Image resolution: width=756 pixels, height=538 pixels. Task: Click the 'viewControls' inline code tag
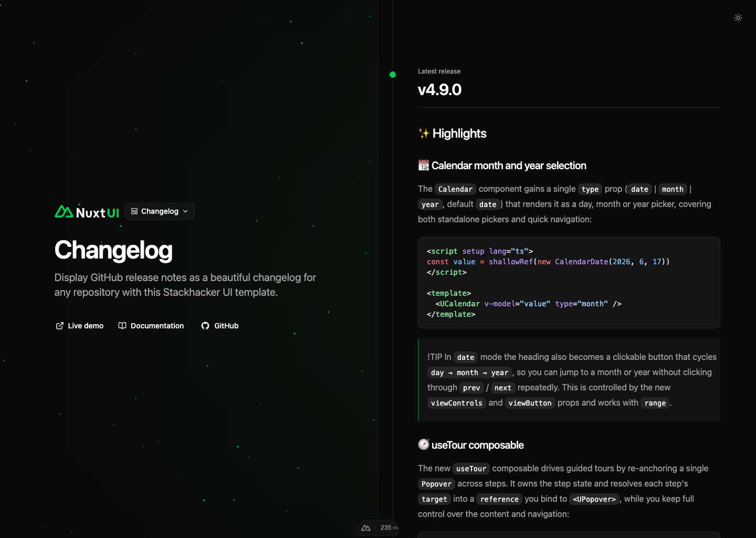click(457, 403)
